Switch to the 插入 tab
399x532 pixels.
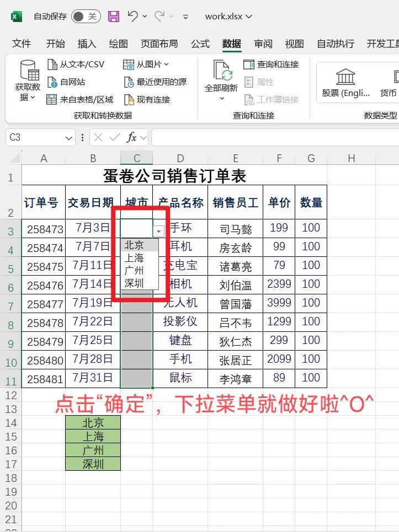click(x=87, y=44)
